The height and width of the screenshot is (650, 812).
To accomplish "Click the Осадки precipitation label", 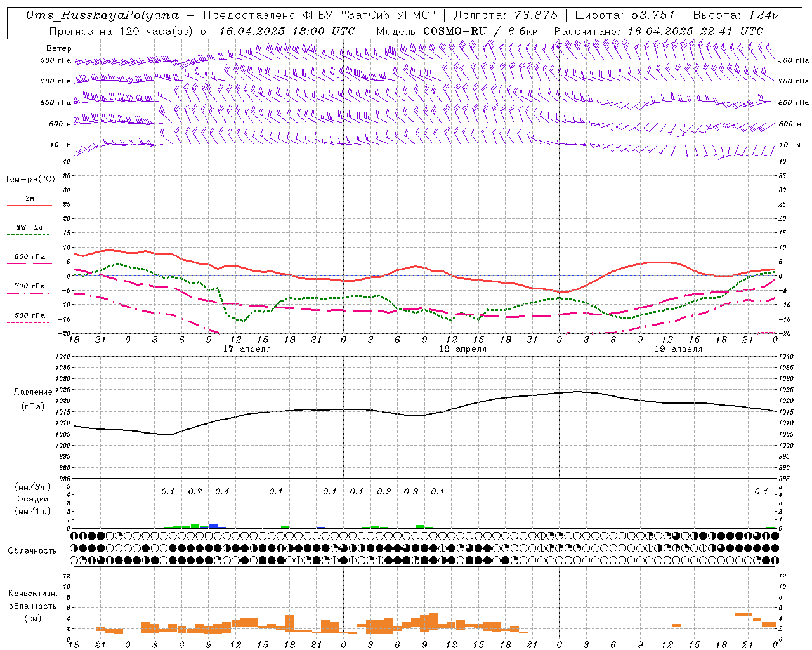I will [x=33, y=499].
